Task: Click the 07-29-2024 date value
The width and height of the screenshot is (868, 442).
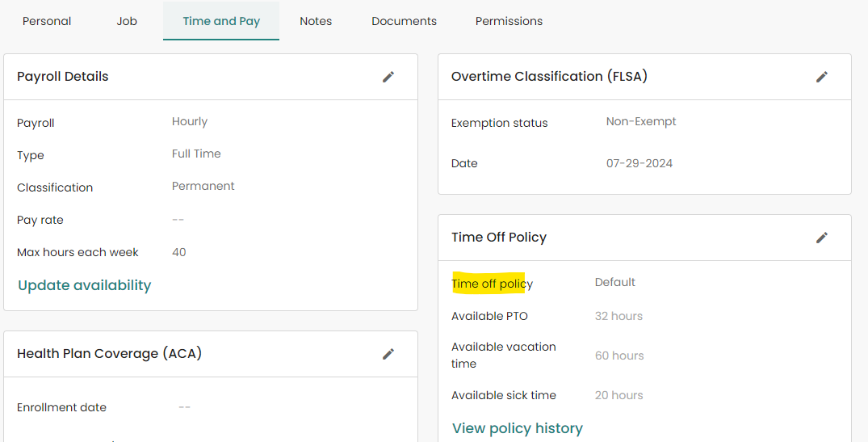Action: [x=639, y=163]
